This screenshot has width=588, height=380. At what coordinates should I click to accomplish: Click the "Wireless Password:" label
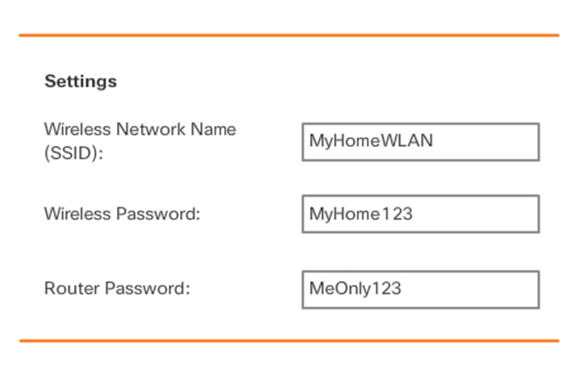122,214
